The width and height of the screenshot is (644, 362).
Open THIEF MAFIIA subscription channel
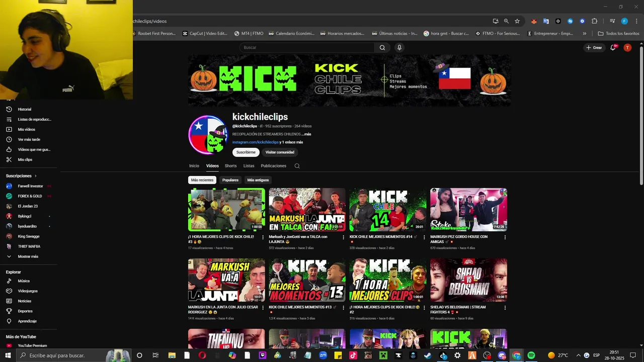[x=28, y=246]
